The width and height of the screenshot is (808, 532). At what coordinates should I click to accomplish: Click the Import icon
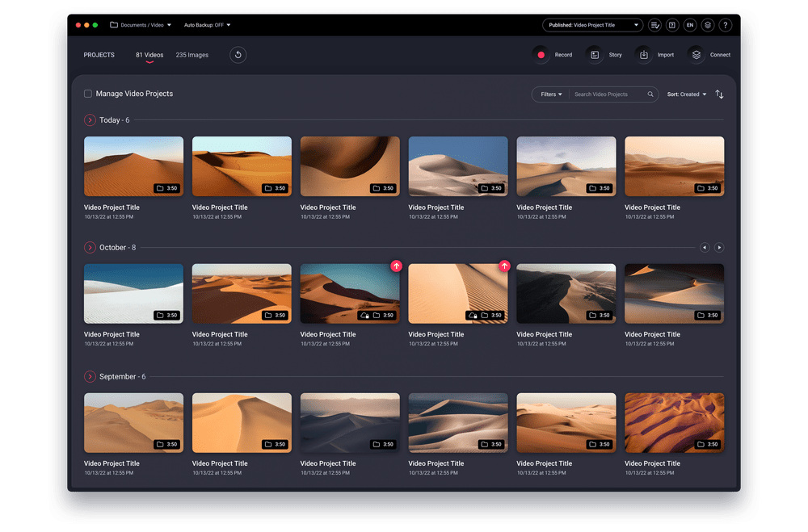coord(644,54)
